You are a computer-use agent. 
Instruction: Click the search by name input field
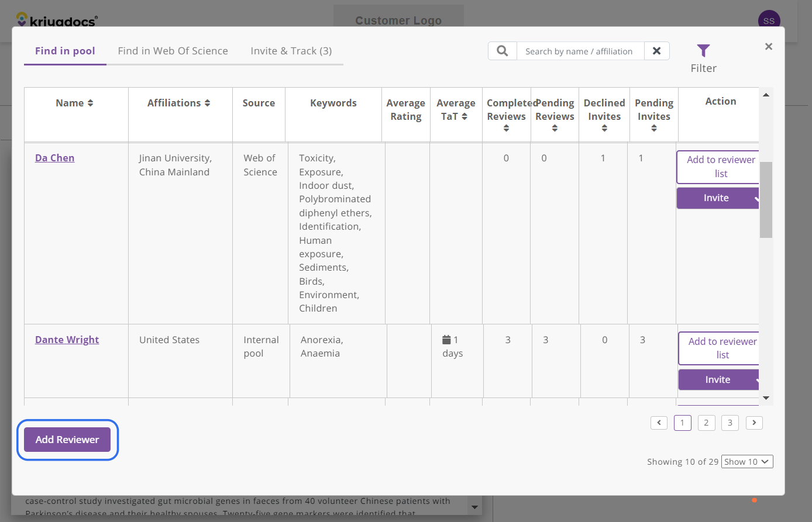pyautogui.click(x=580, y=51)
